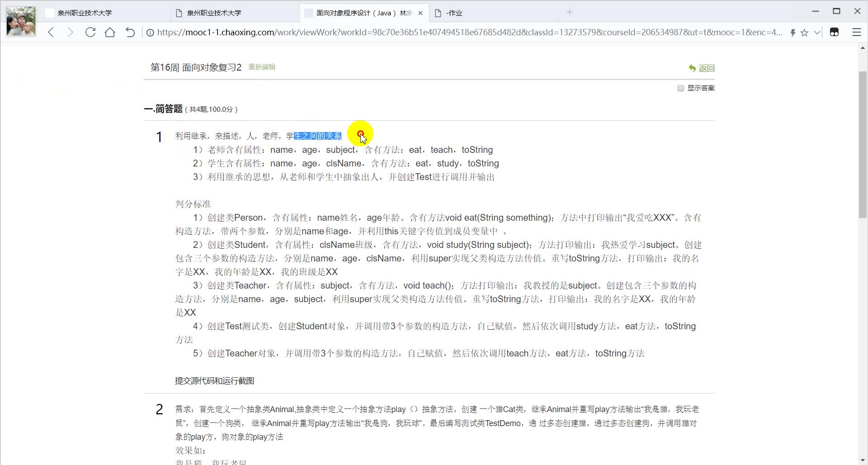Reload the current page
This screenshot has height=465, width=868.
(x=90, y=32)
